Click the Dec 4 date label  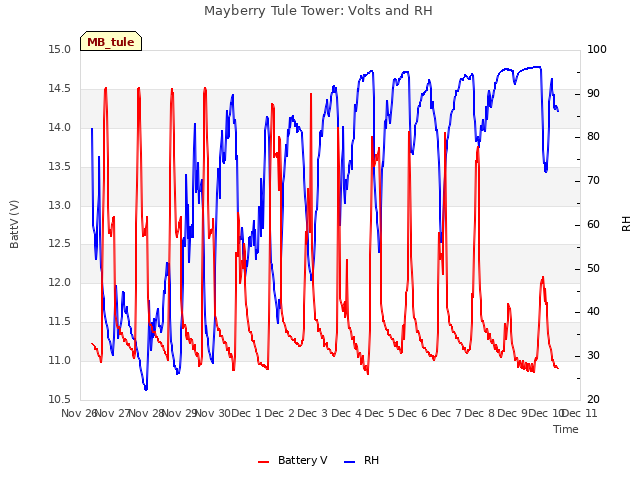click(347, 413)
